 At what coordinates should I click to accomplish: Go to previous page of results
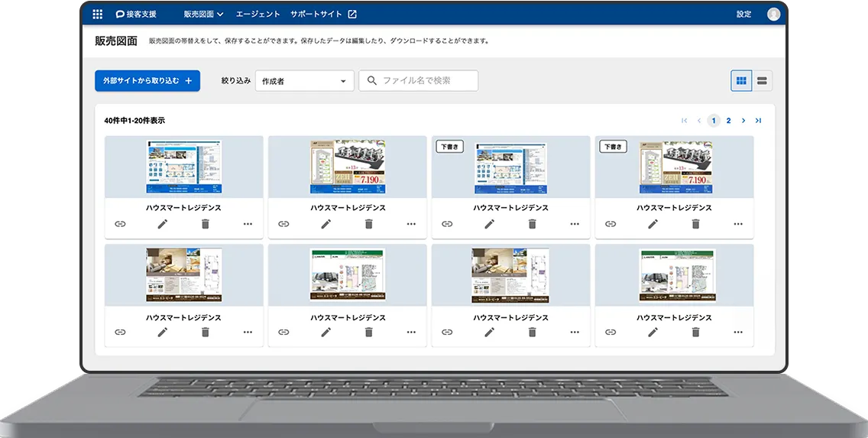[x=699, y=121]
